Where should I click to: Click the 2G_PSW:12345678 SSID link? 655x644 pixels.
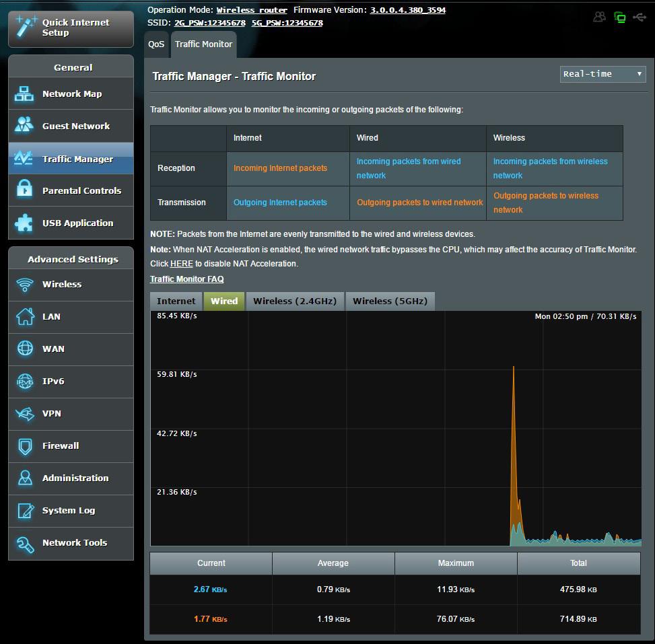(210, 23)
